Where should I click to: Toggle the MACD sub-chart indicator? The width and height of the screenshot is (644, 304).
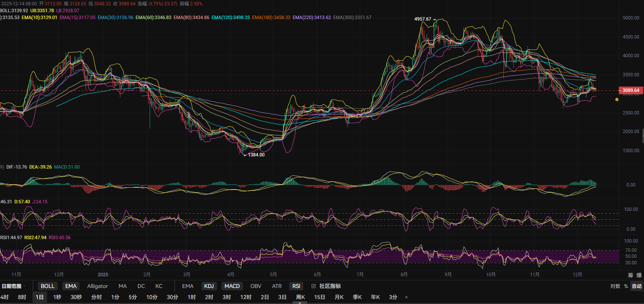[232, 286]
